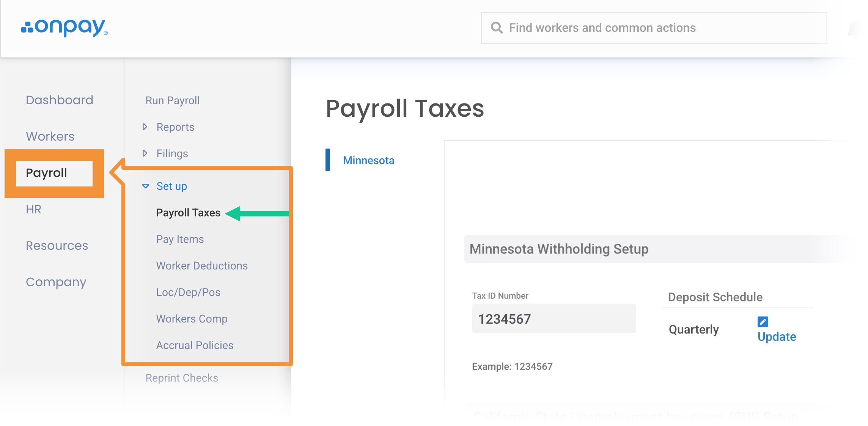Click the notification bell icon
This screenshot has width=868, height=426.
pyautogui.click(x=856, y=30)
